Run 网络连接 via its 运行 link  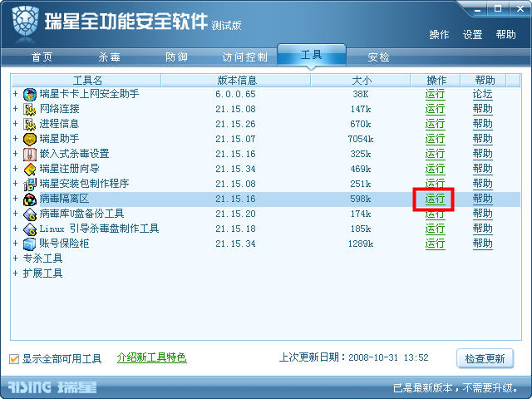tap(435, 109)
